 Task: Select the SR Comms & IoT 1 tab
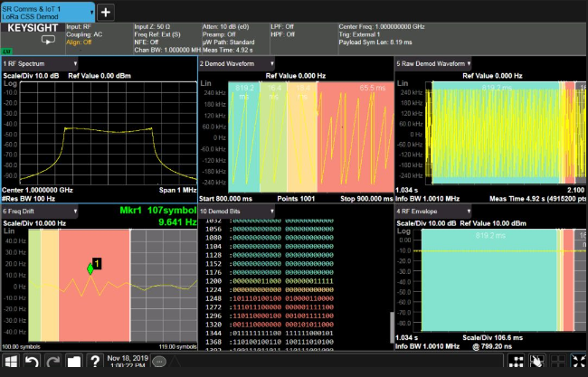pyautogui.click(x=45, y=12)
